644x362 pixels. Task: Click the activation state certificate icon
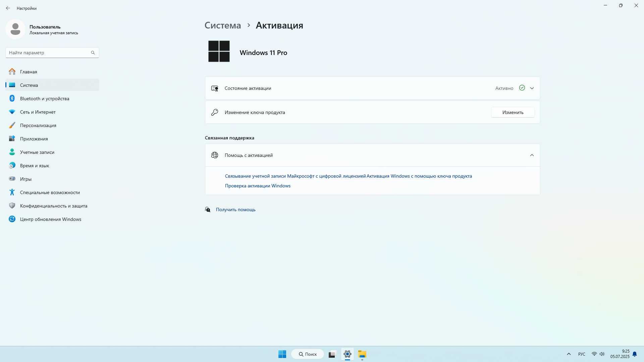click(x=215, y=88)
